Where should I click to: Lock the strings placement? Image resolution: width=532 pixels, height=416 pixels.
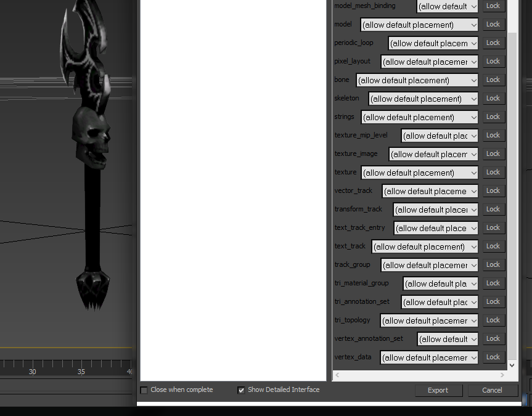click(493, 116)
